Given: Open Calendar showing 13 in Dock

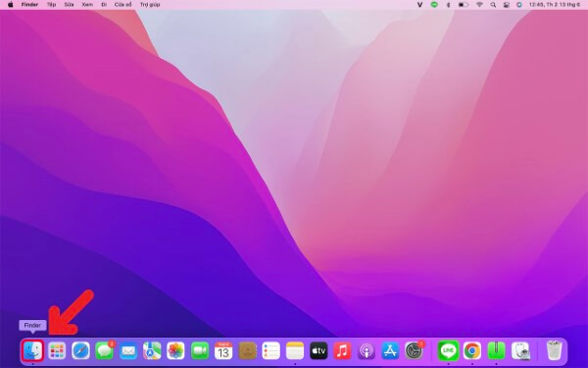Looking at the screenshot, I should pos(223,351).
